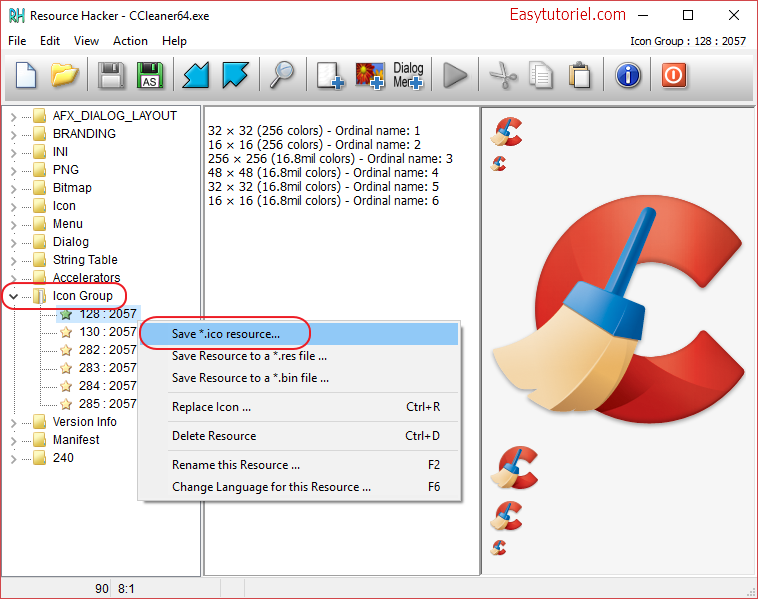The width and height of the screenshot is (758, 599).
Task: Click the orange power Exit icon
Action: click(674, 75)
